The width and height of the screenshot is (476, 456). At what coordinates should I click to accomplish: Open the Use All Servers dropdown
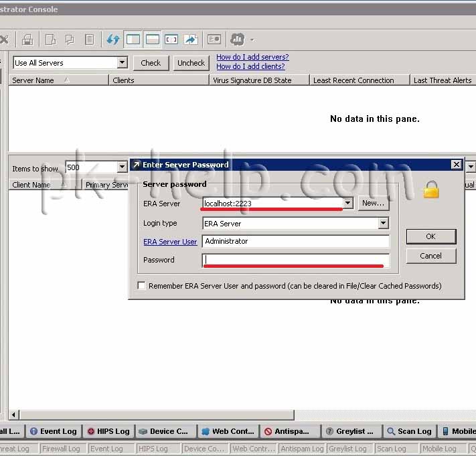pos(122,63)
